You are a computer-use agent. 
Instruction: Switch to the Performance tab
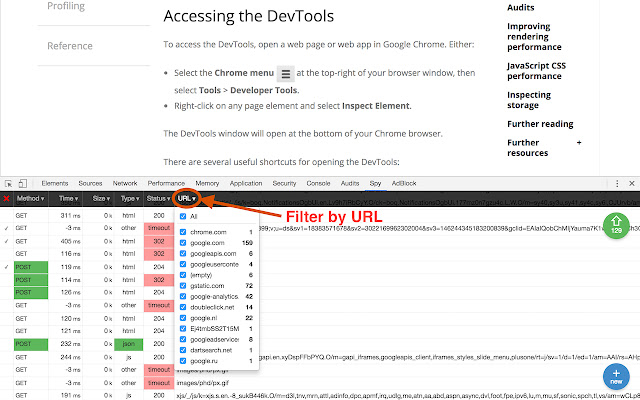166,184
